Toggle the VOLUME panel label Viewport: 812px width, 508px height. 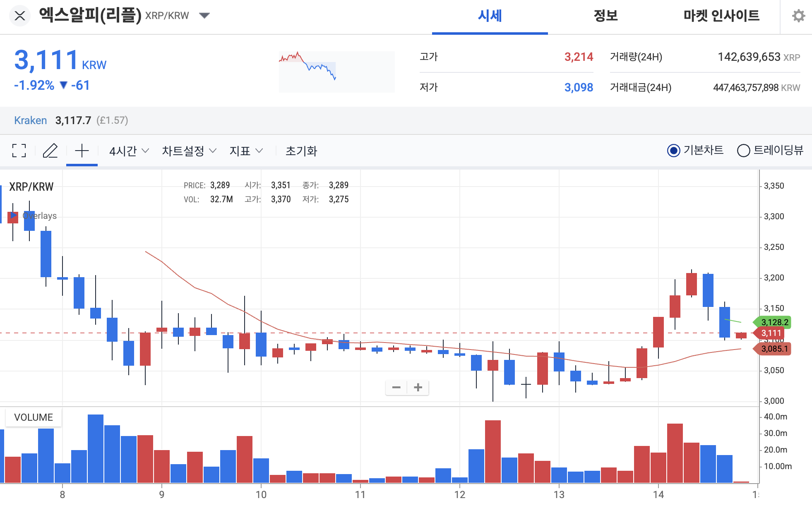[x=34, y=417]
